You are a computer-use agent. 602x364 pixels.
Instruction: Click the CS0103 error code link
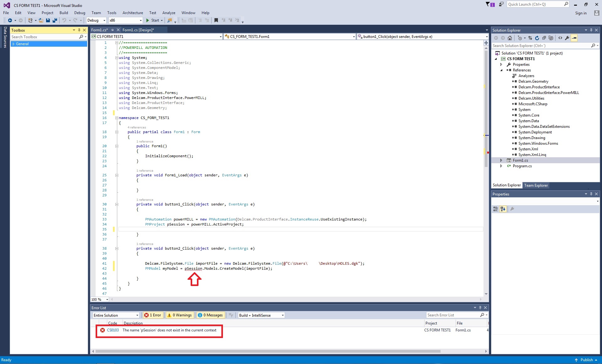coord(113,330)
